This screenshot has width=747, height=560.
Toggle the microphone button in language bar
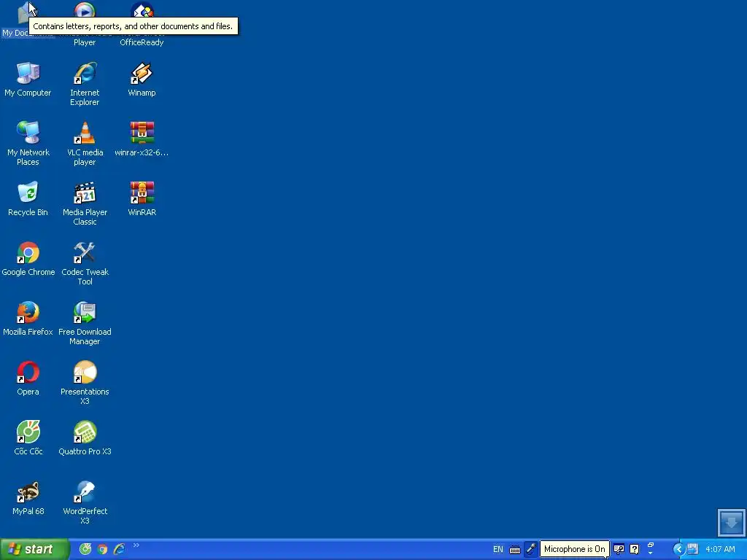531,549
